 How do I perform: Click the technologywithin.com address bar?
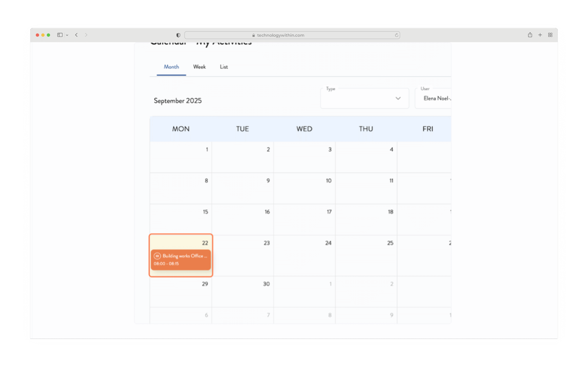(x=281, y=35)
